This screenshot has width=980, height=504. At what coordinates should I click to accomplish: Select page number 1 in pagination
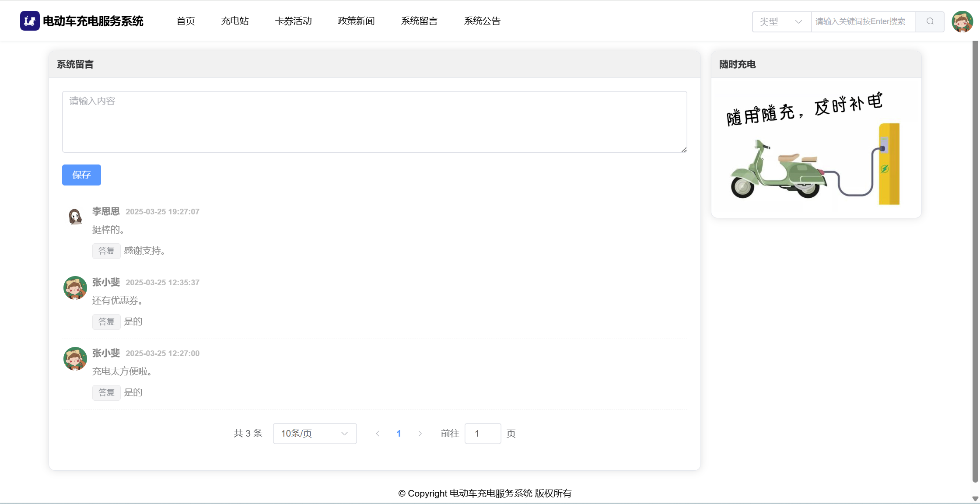(x=399, y=434)
